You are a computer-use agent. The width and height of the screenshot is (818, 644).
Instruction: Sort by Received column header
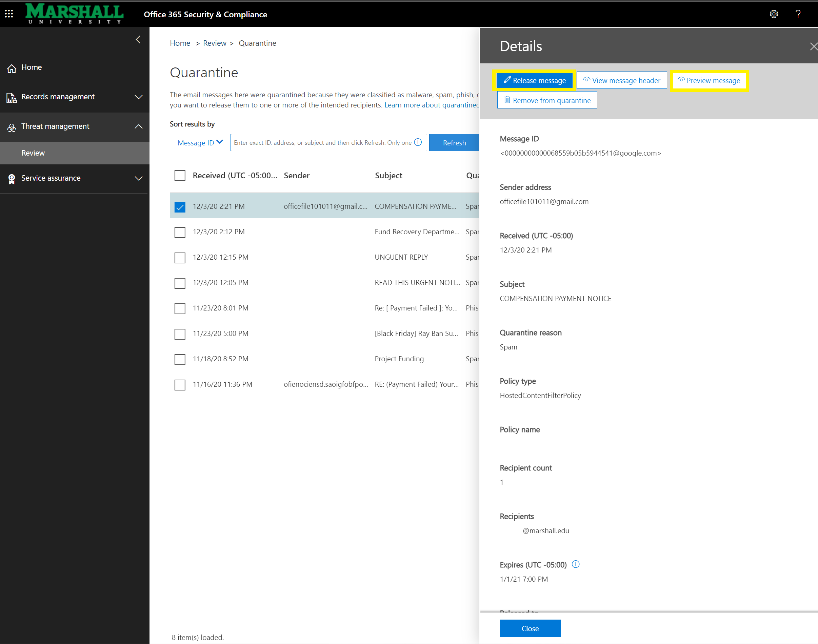coord(235,175)
